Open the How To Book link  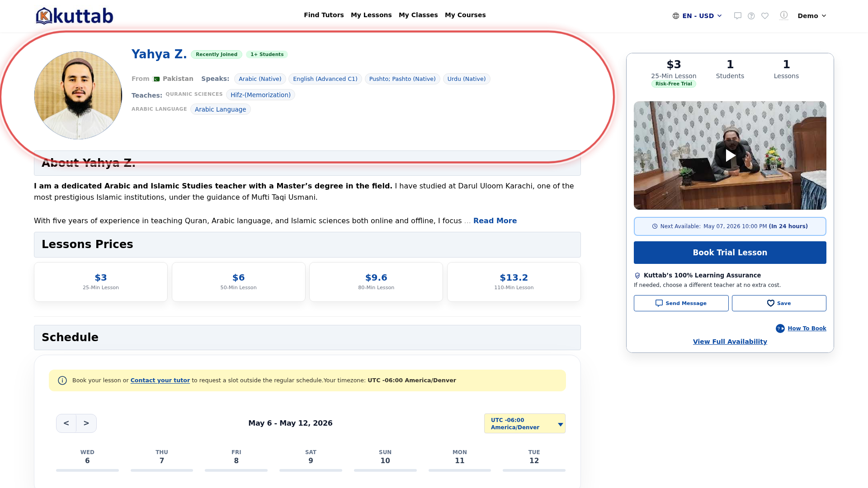click(807, 328)
